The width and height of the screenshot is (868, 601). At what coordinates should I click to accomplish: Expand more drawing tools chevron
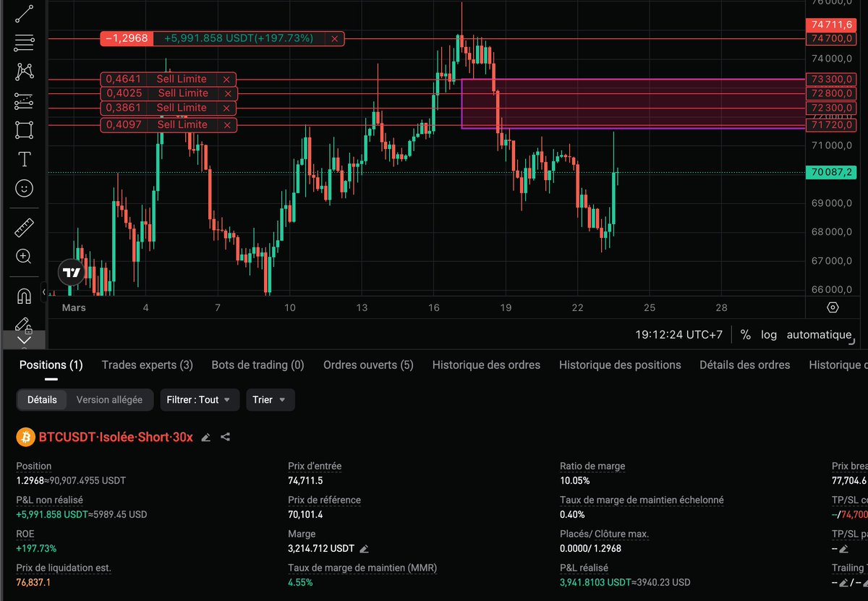(x=24, y=340)
